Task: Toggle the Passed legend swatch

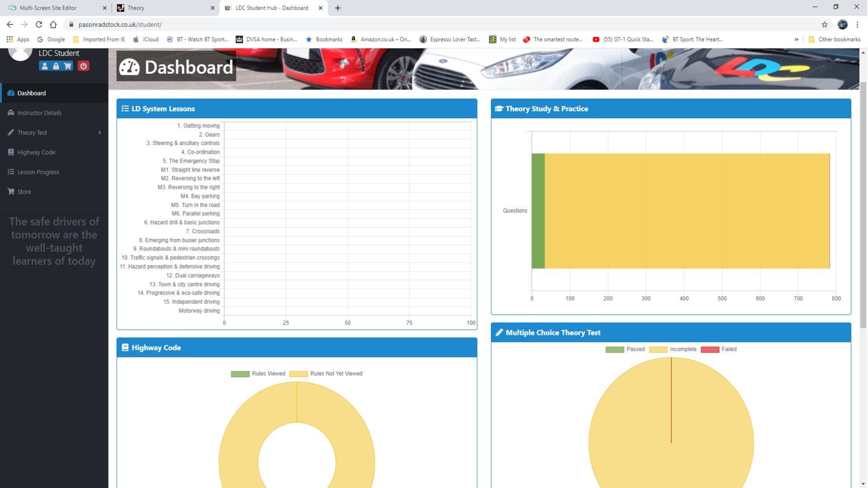Action: (615, 349)
